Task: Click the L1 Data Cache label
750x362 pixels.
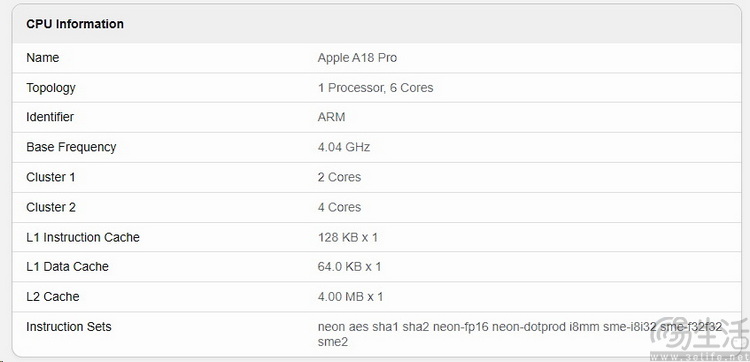Action: click(67, 267)
